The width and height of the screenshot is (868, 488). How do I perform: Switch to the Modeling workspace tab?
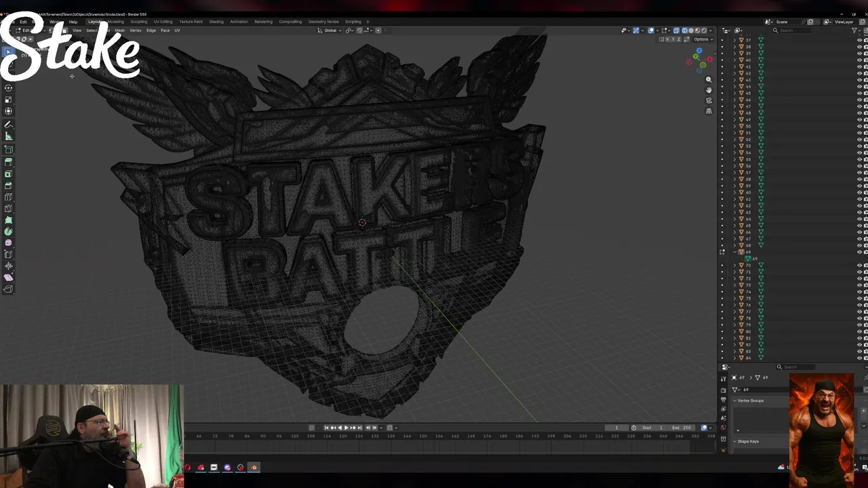pyautogui.click(x=116, y=22)
